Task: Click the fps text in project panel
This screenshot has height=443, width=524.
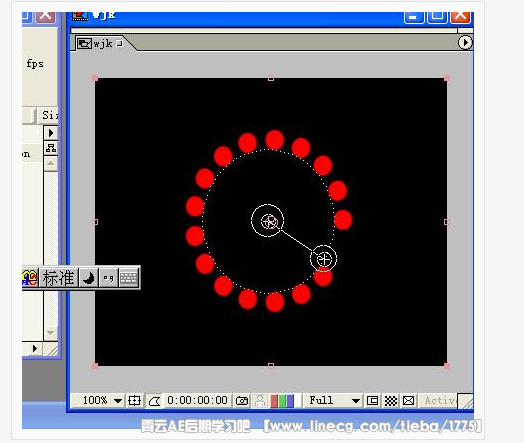Action: click(35, 63)
